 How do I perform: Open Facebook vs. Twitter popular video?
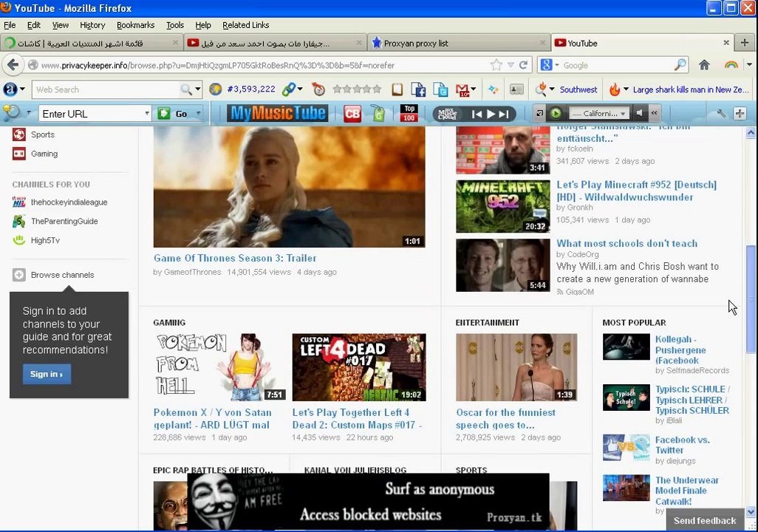(682, 445)
